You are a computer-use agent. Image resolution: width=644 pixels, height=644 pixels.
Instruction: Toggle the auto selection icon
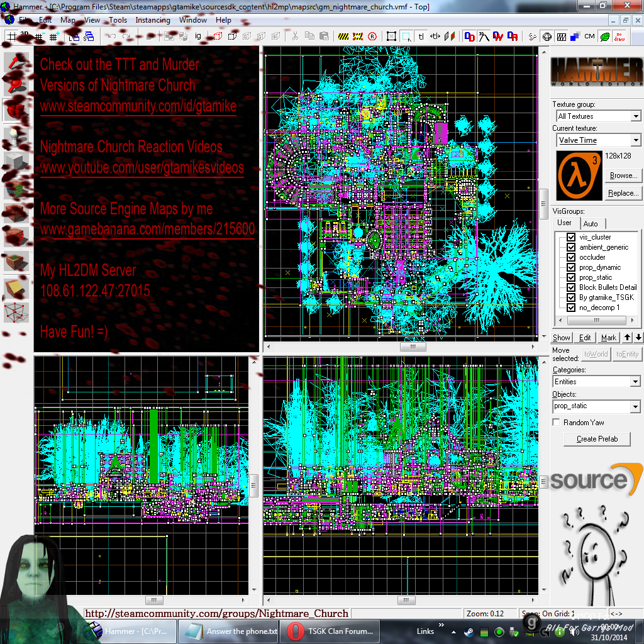click(x=407, y=36)
